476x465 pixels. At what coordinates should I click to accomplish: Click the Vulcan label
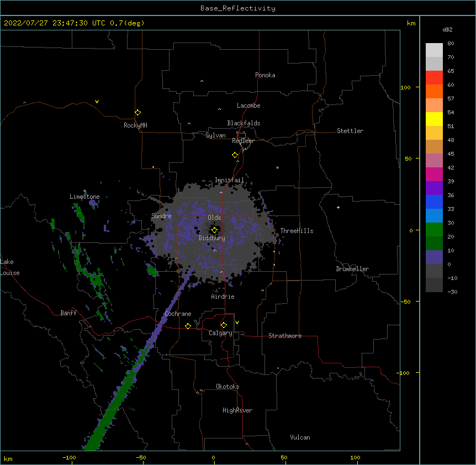point(300,437)
